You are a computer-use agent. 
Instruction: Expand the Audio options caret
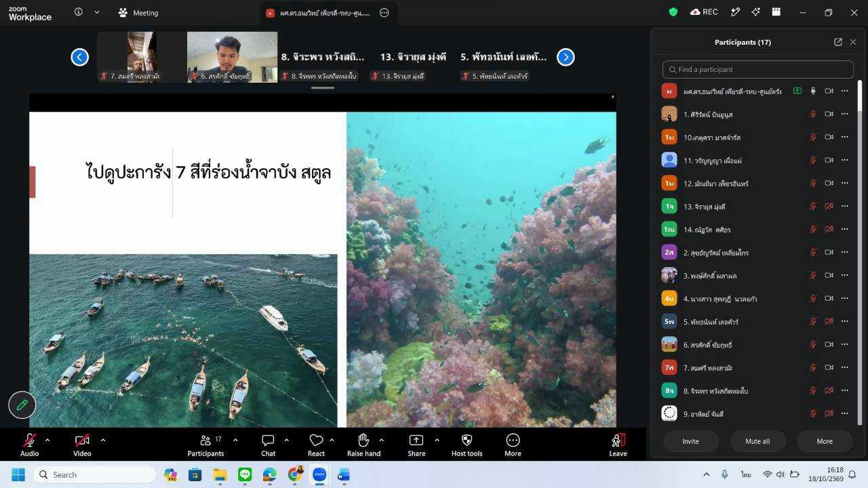[47, 440]
